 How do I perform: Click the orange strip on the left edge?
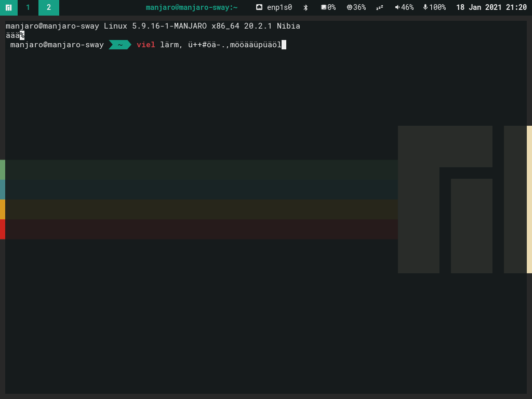pyautogui.click(x=2, y=209)
